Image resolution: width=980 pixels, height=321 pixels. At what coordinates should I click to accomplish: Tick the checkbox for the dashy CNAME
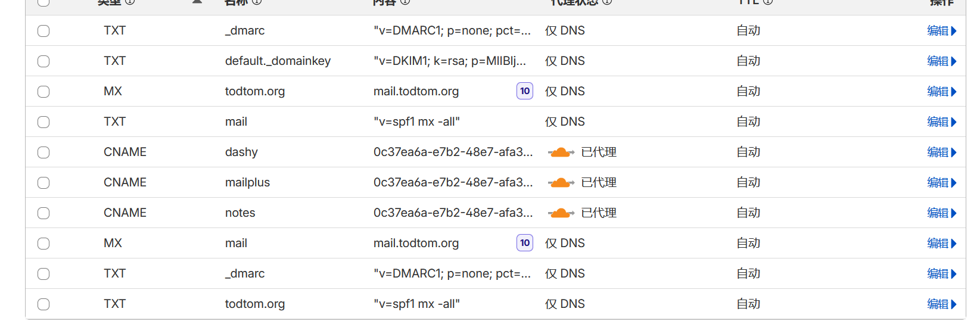[43, 152]
